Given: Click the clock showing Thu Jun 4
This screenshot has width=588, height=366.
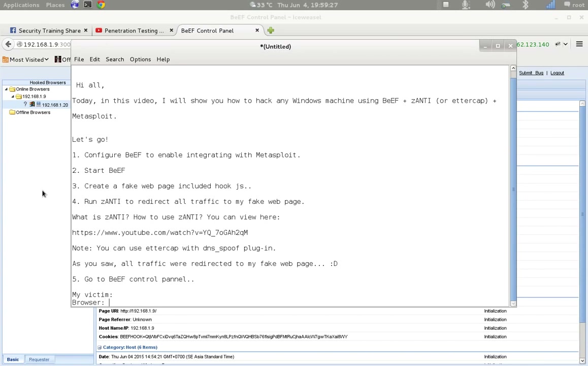Looking at the screenshot, I should pos(308,5).
